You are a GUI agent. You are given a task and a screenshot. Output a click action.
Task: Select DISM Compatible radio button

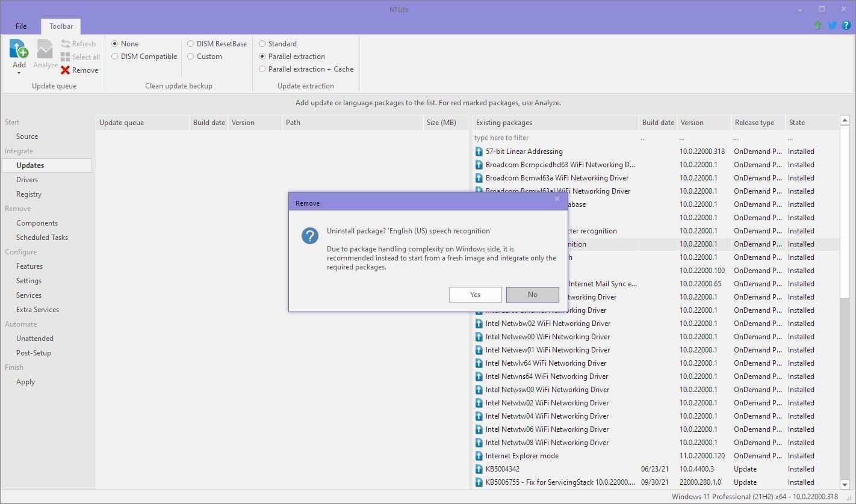(x=144, y=57)
